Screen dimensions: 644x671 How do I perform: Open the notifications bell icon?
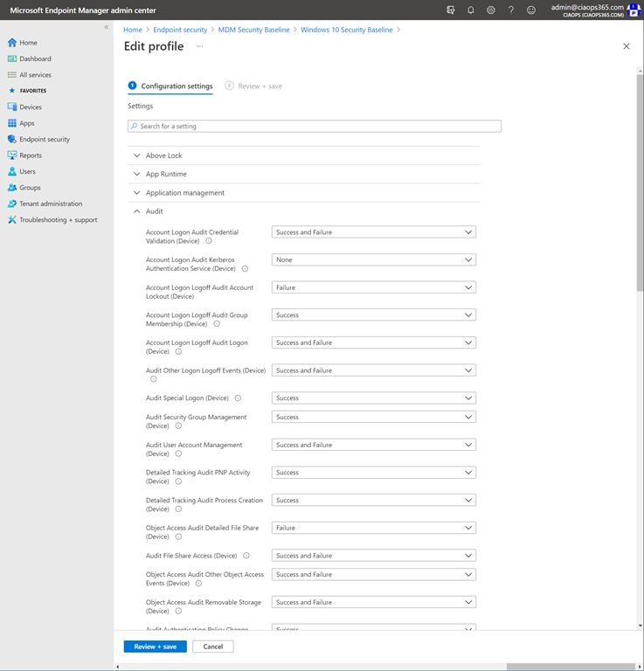471,10
